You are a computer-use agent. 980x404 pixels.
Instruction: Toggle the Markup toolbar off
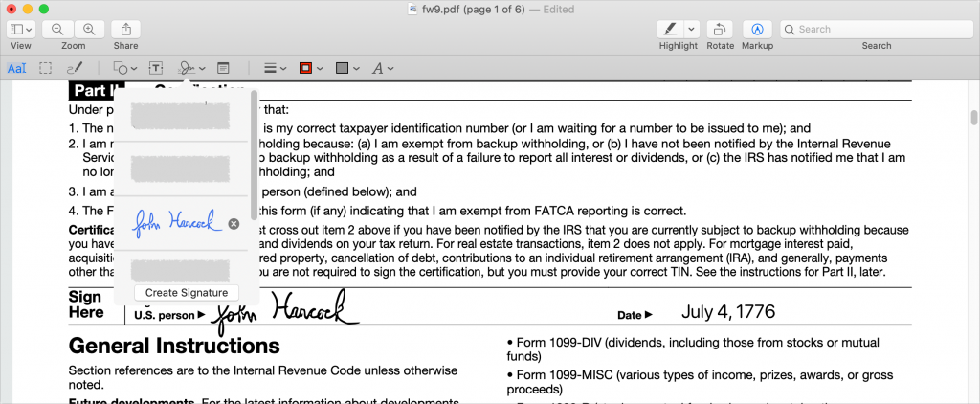pos(757,30)
